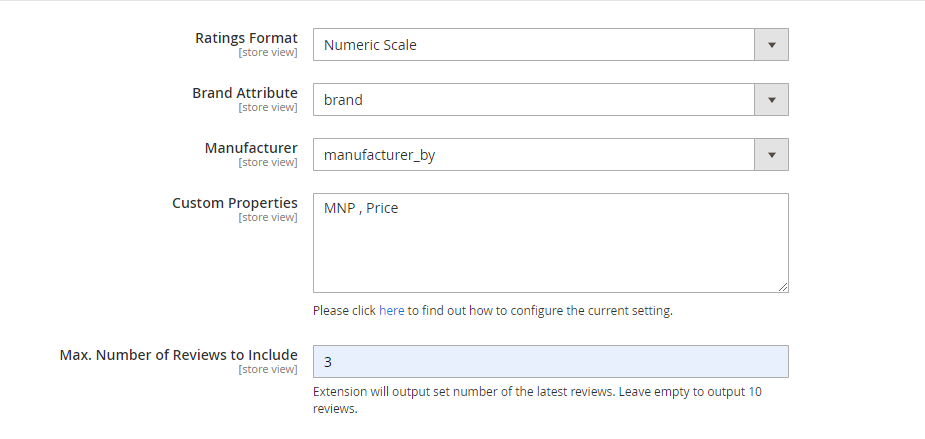Click the manufacturer_by select box text
Screen dimensions: 925x439
pyautogui.click(x=379, y=155)
